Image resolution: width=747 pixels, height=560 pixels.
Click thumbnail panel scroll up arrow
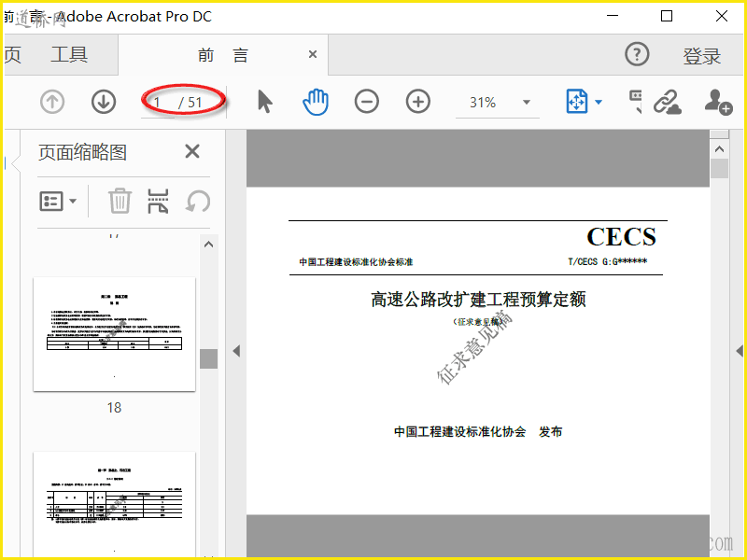208,245
